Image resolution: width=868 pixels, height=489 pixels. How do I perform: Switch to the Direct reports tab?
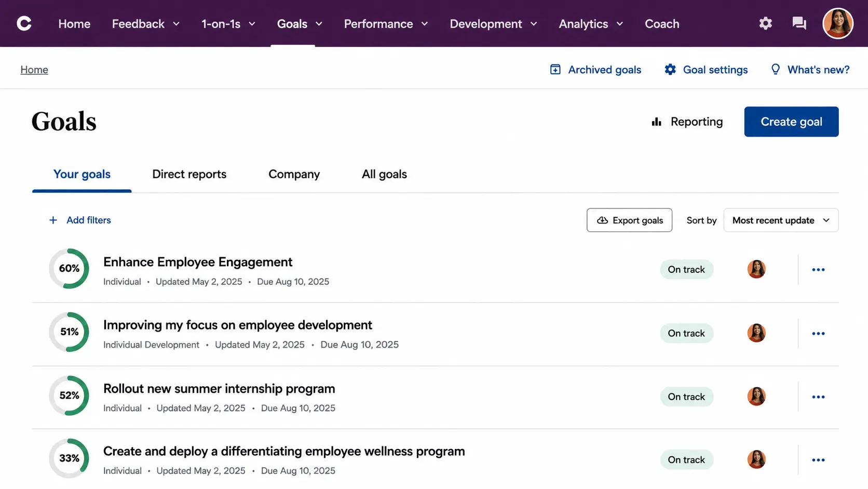coord(189,174)
